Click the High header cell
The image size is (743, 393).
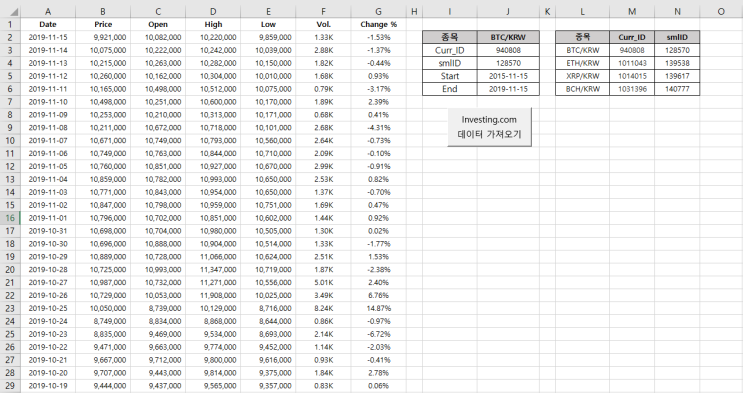coord(213,24)
